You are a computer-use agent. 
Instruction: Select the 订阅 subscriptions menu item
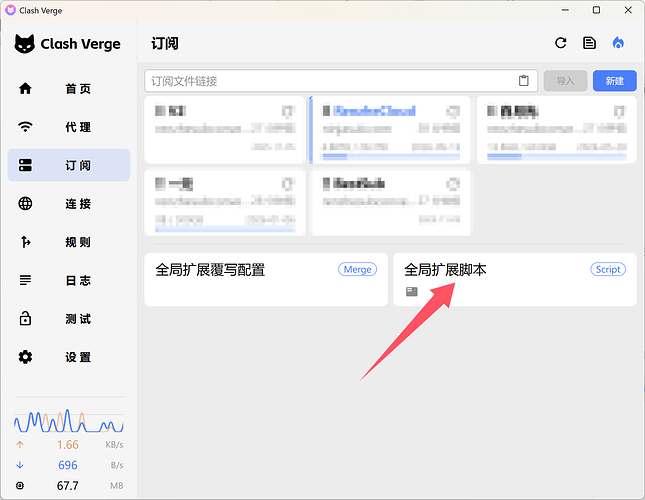tap(69, 165)
